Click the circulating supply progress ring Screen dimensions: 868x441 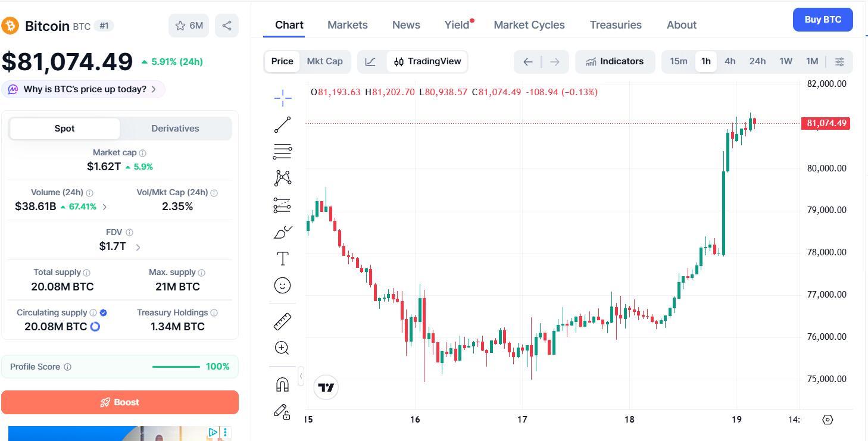[x=95, y=327]
